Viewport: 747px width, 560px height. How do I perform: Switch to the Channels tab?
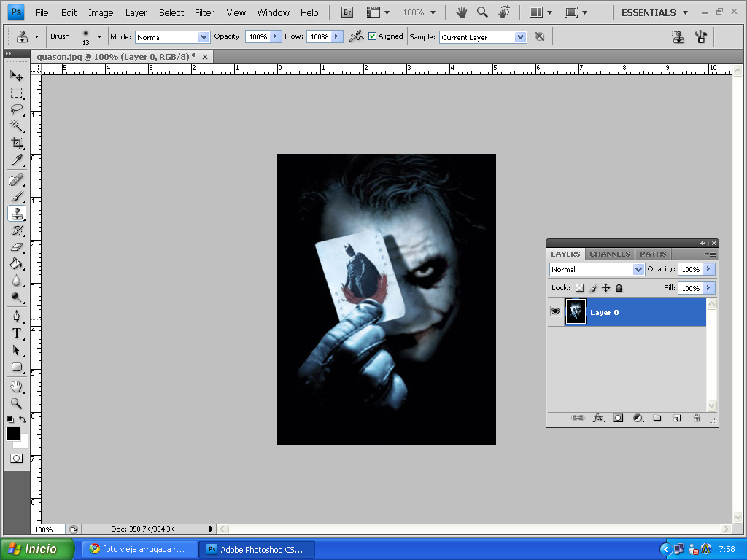(x=609, y=254)
